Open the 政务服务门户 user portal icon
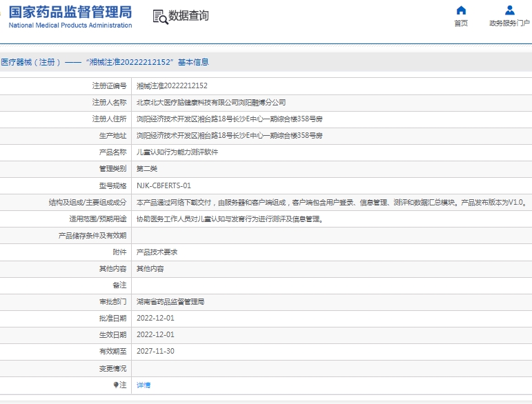This screenshot has width=532, height=404. (x=510, y=10)
